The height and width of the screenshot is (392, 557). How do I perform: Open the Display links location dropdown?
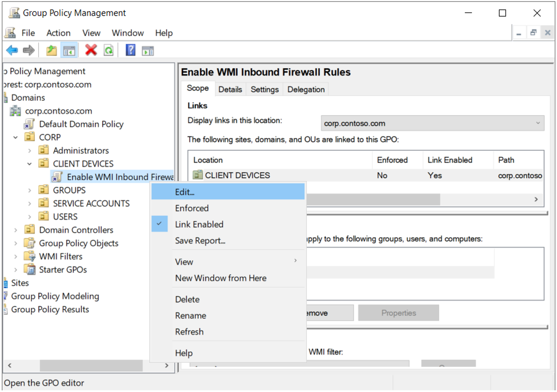(x=433, y=123)
